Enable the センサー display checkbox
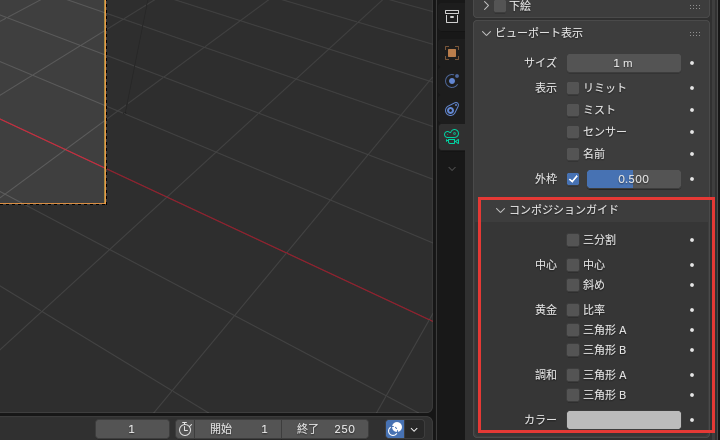The image size is (720, 440). click(573, 132)
